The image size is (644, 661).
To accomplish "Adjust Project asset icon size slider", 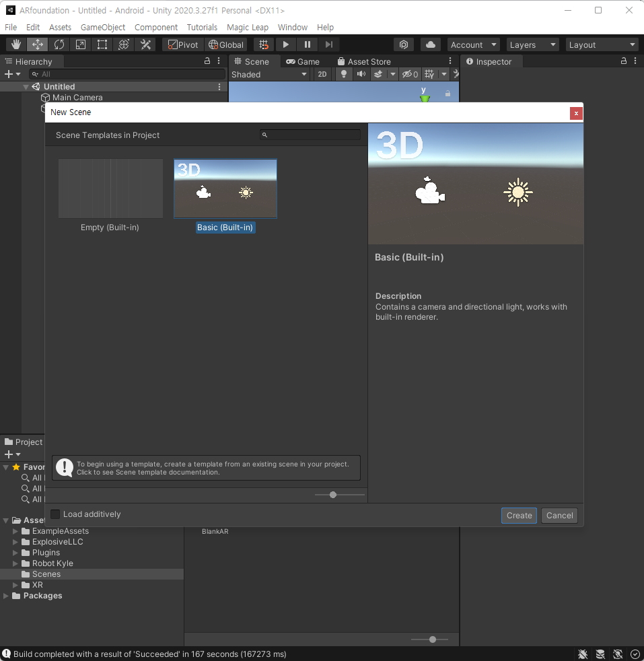I will pos(433,639).
